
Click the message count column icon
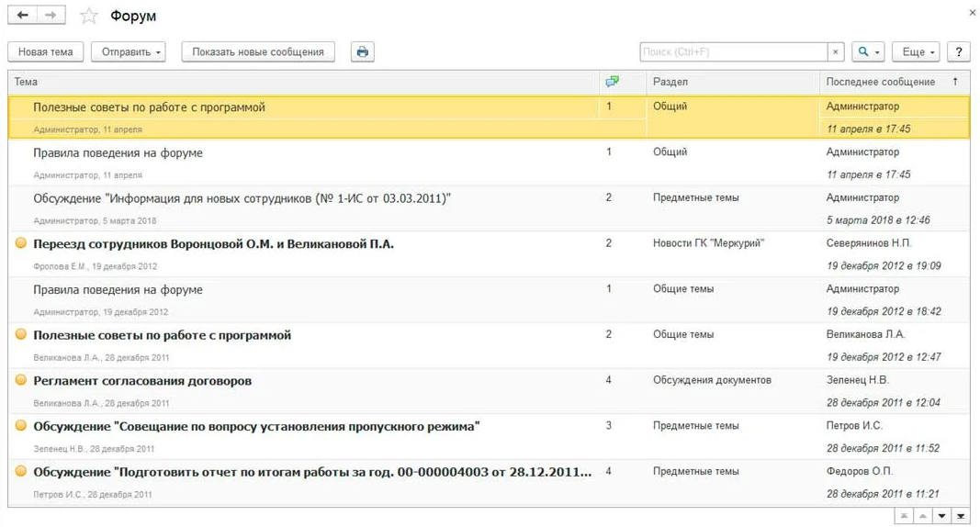pyautogui.click(x=612, y=82)
